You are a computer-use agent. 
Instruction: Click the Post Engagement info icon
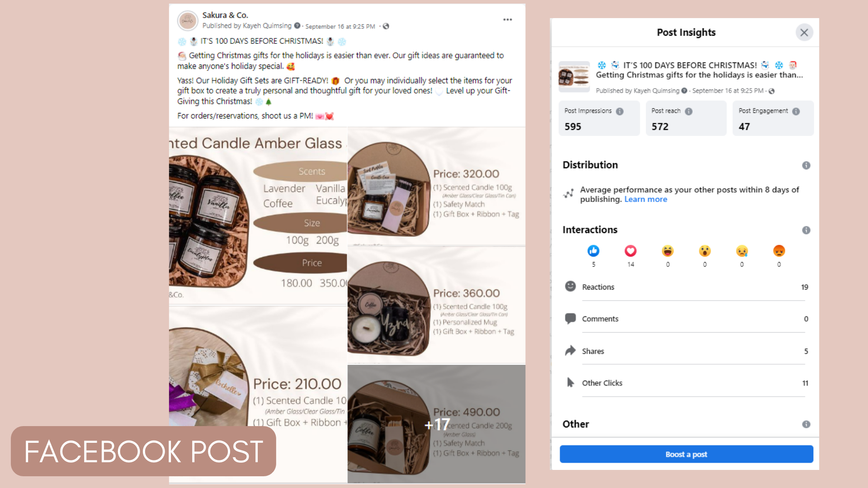pyautogui.click(x=796, y=112)
